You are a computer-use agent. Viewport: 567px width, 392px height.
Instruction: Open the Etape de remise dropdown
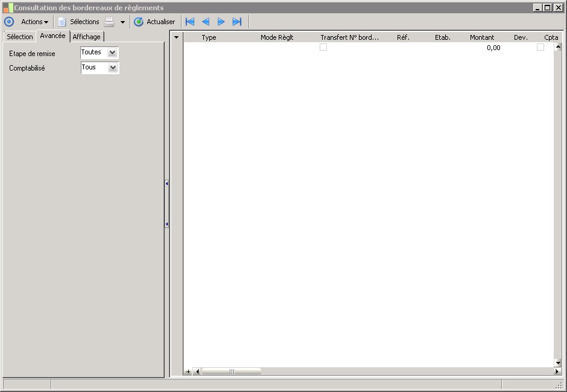[x=112, y=53]
